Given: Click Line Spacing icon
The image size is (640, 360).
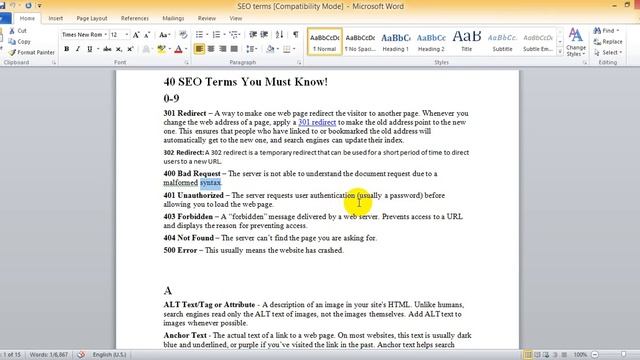Looking at the screenshot, I should pyautogui.click(x=250, y=49).
